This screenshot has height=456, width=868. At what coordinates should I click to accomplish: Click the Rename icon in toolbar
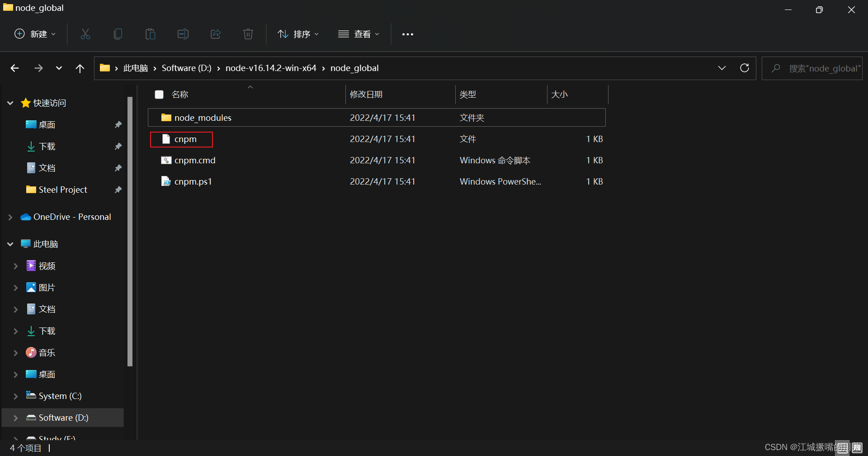[183, 34]
